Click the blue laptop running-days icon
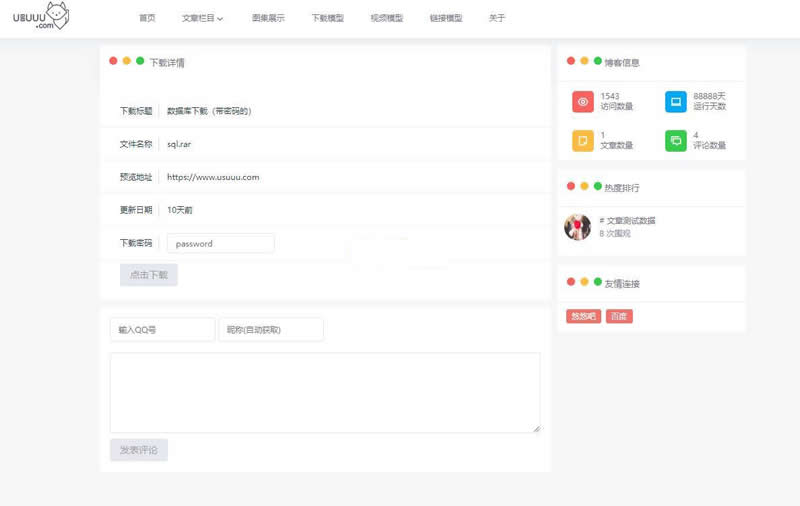This screenshot has width=800, height=506. (x=676, y=102)
